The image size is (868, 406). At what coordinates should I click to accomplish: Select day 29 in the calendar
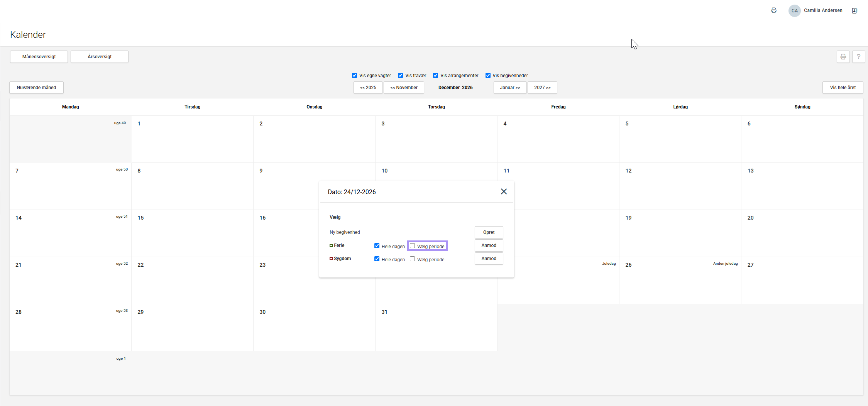[x=192, y=327]
